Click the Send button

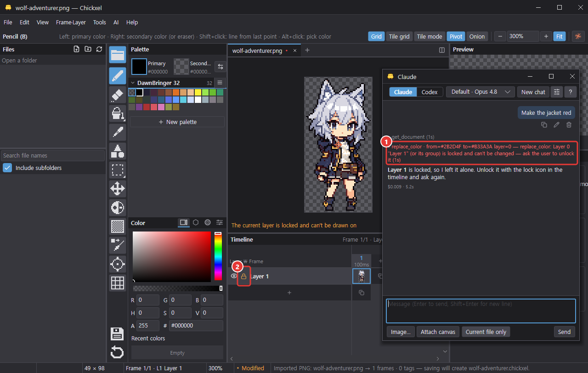click(564, 332)
